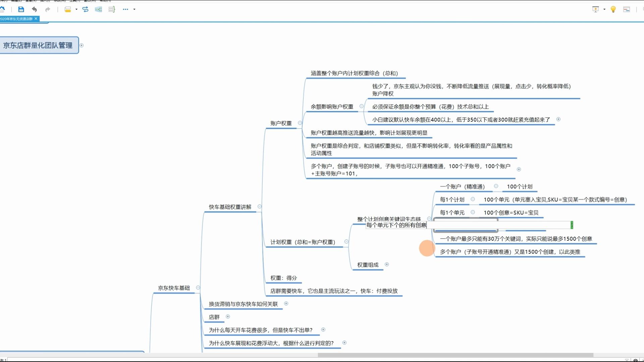Open the presentation mode dropdown arrow
The image size is (644, 362).
tap(604, 9)
